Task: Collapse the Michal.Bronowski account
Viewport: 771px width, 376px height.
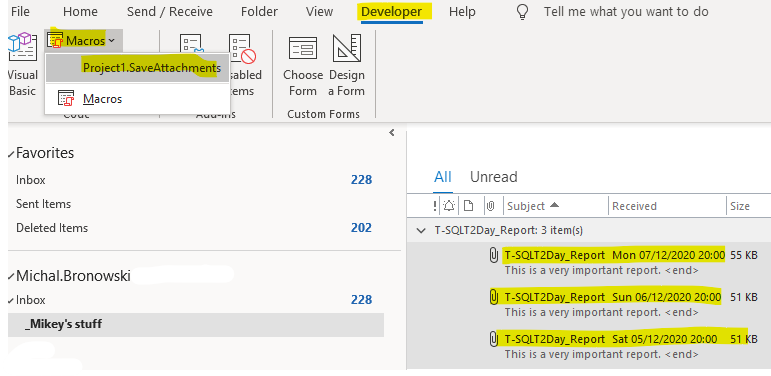Action: (11, 277)
